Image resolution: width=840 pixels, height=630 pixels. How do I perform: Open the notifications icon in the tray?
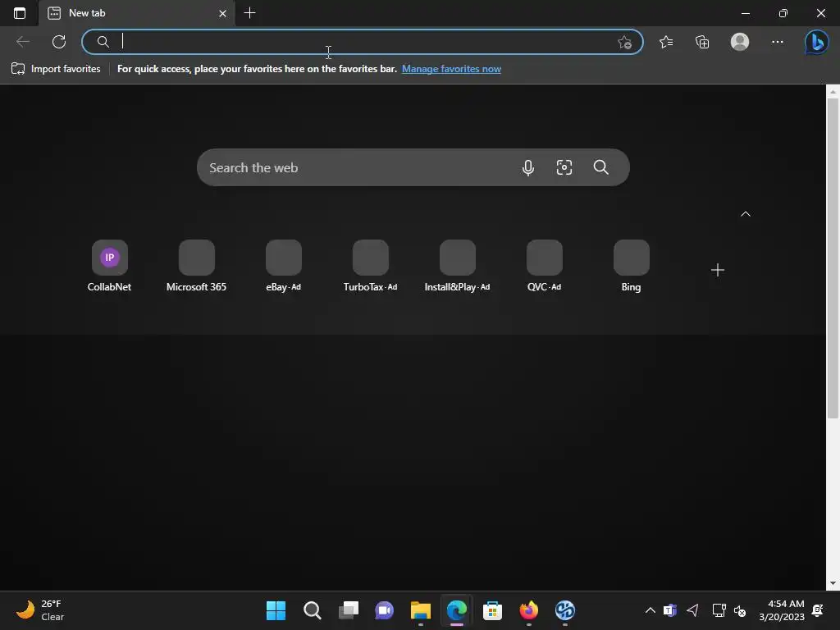(818, 610)
